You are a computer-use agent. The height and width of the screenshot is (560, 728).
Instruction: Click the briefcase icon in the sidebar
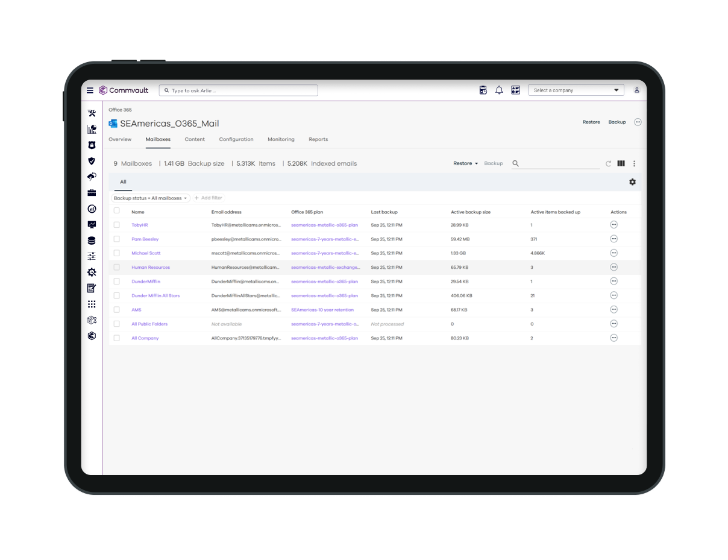[x=92, y=193]
